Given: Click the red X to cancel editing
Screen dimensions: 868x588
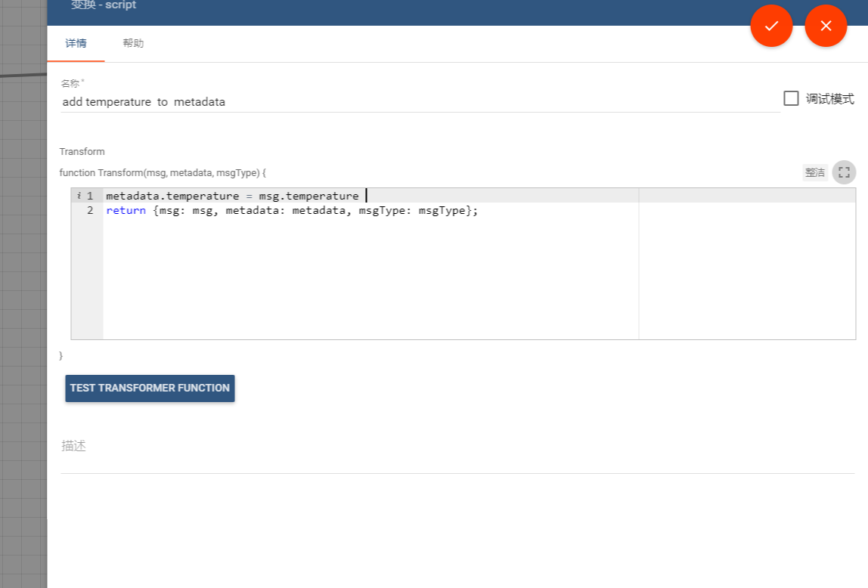Looking at the screenshot, I should (826, 26).
